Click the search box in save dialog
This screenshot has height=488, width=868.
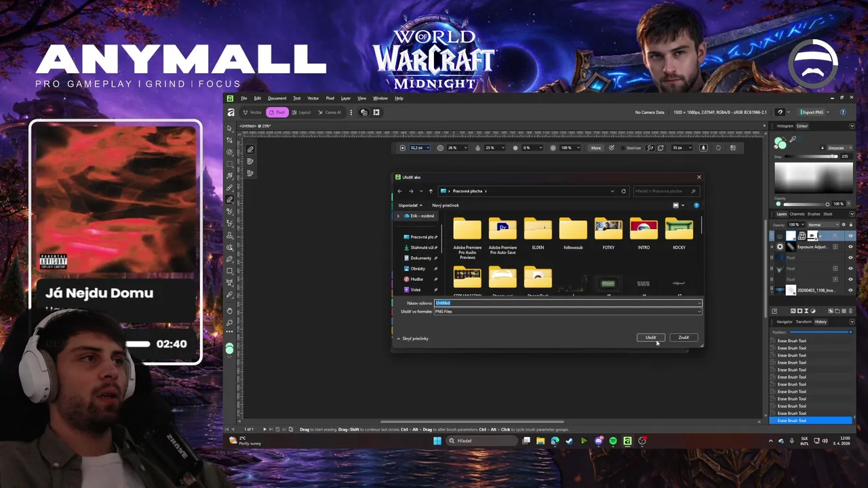pos(667,191)
